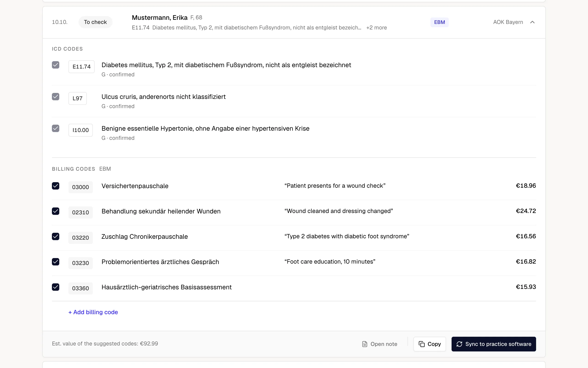
Task: Click the Add billing code link
Action: click(93, 312)
